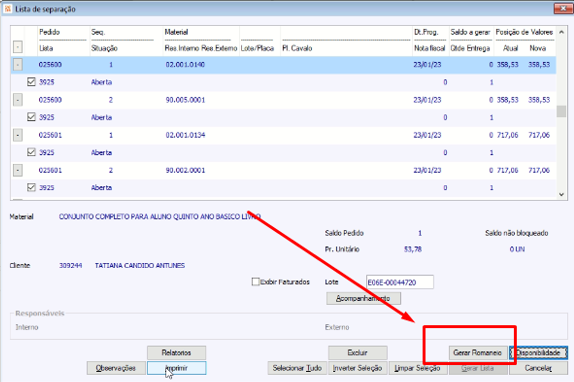Click the Gerar Romaneio button
The image size is (574, 382).
tap(478, 353)
